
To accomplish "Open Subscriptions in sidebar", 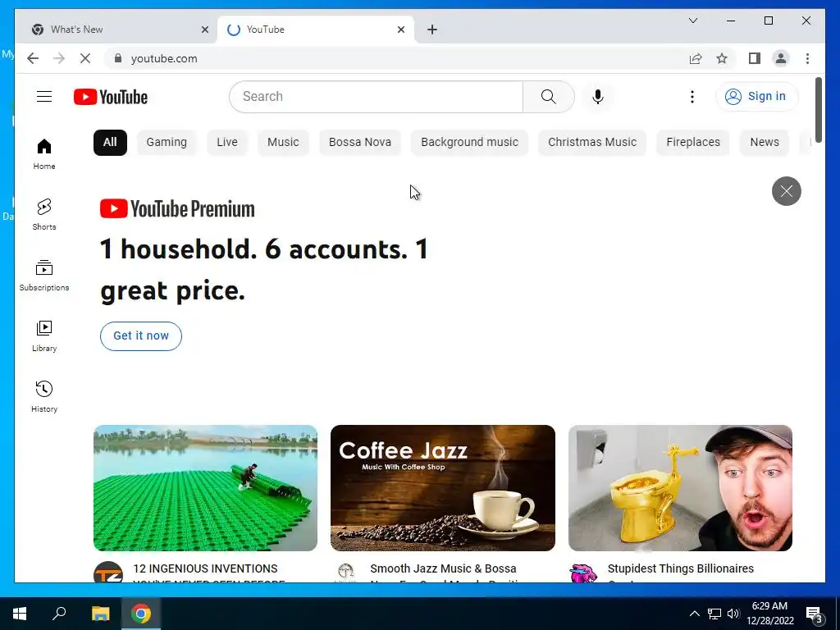I will coord(44,276).
